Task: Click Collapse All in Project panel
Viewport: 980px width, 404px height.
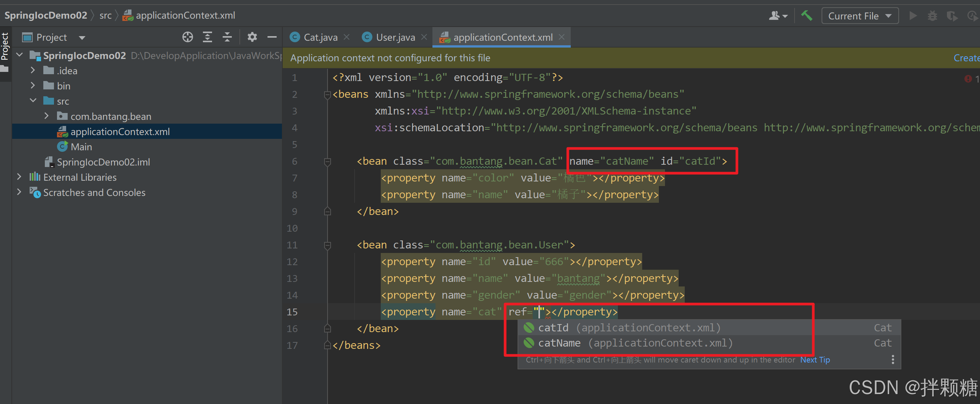Action: click(x=227, y=37)
